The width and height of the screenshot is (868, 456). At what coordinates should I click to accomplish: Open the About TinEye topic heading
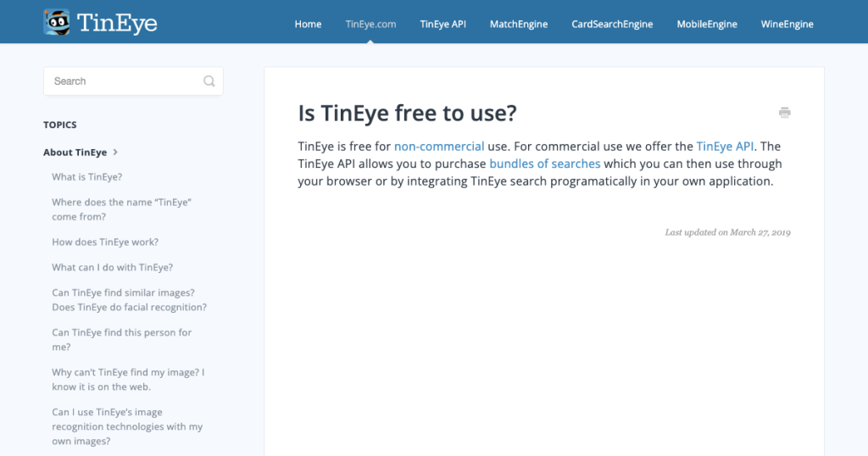click(75, 153)
